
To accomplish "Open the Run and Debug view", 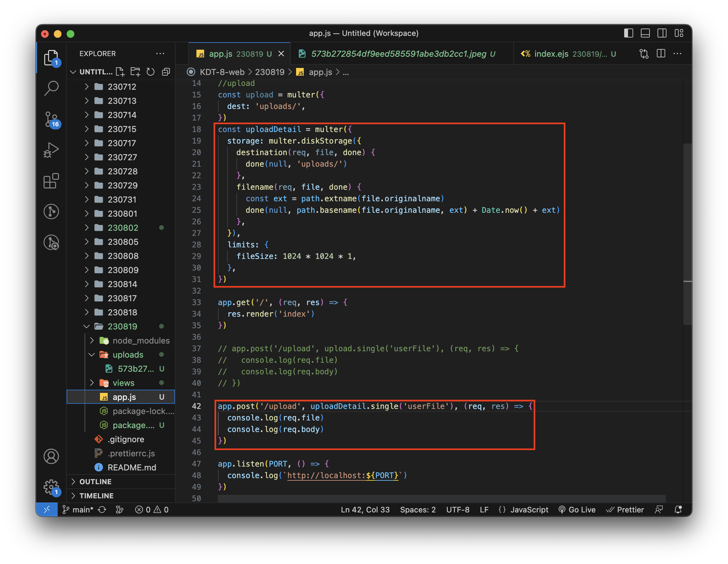I will (51, 150).
